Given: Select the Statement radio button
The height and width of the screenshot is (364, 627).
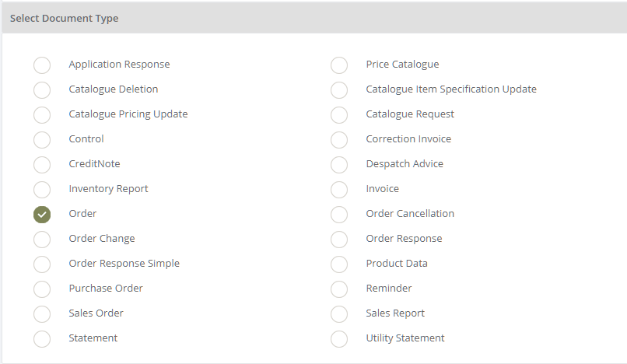Looking at the screenshot, I should (x=42, y=339).
